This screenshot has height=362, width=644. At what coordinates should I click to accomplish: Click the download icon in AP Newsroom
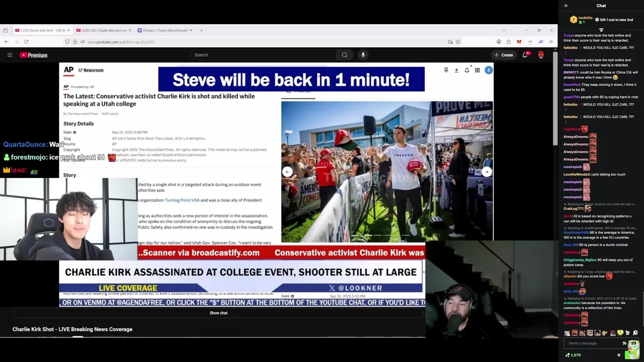click(456, 70)
